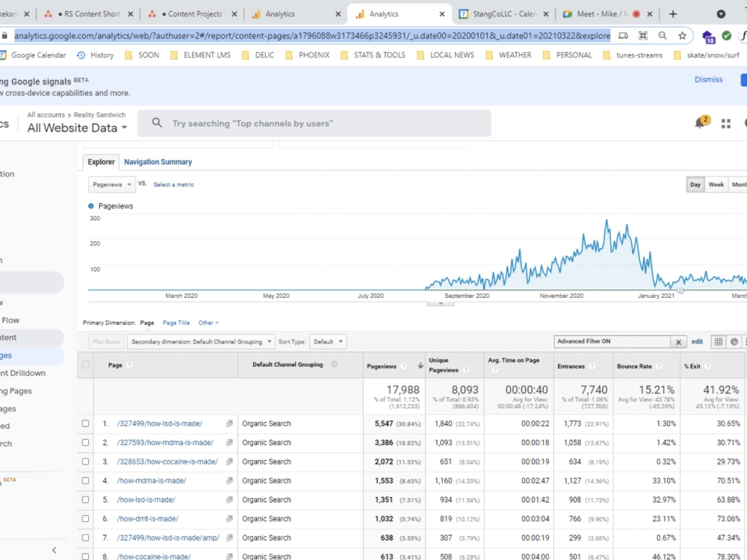Sort by Pageviews descending arrow
The width and height of the screenshot is (747, 560).
click(x=420, y=365)
